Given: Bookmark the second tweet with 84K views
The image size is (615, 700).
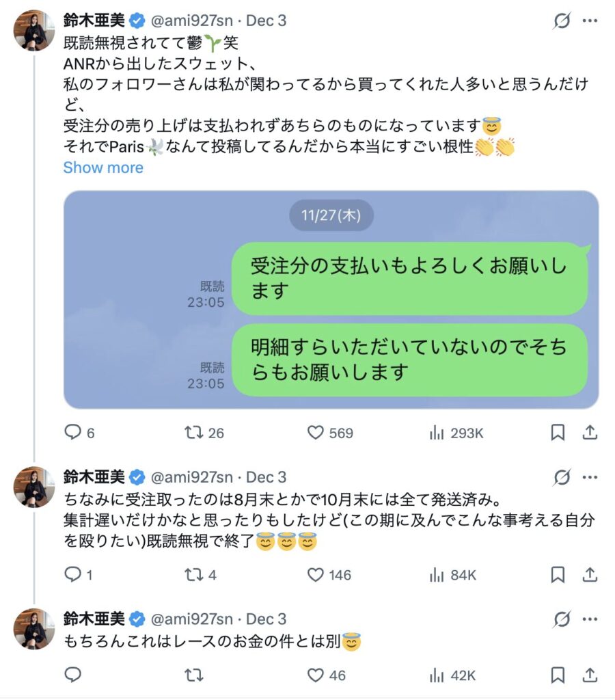Looking at the screenshot, I should [x=558, y=575].
